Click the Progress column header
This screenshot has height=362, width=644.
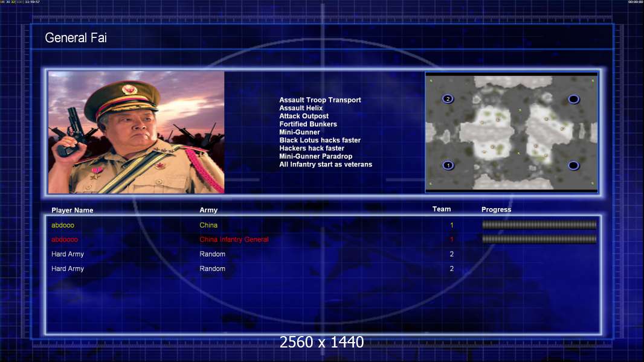[x=496, y=209]
